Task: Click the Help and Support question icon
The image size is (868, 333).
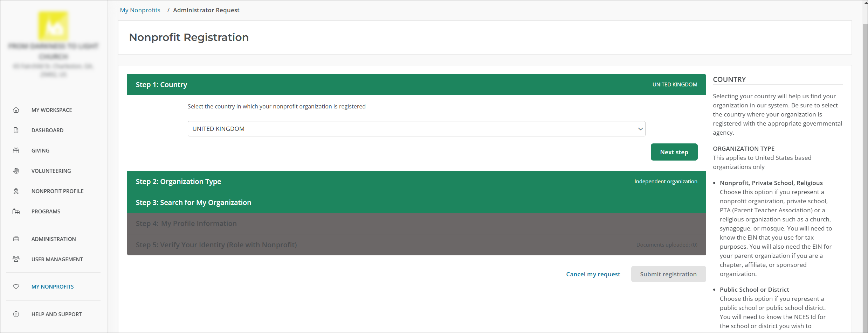Action: [x=16, y=314]
